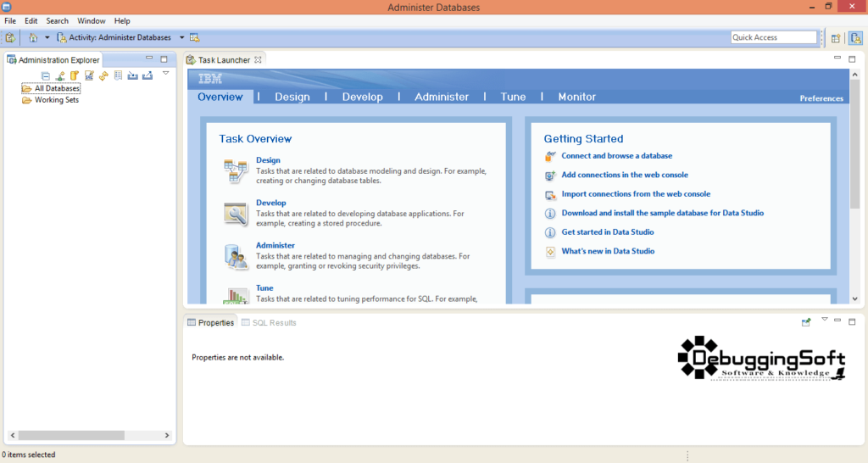Click Import connections from the web console

click(x=636, y=194)
